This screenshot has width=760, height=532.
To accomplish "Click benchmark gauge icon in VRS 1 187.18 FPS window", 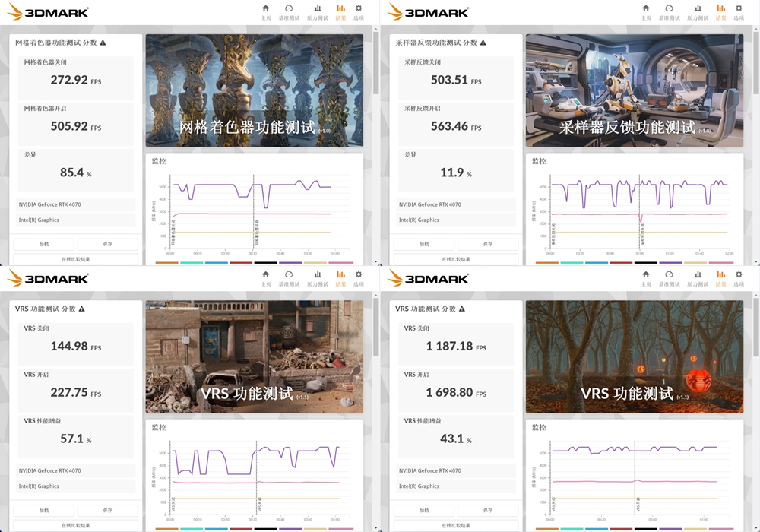I will tap(669, 274).
